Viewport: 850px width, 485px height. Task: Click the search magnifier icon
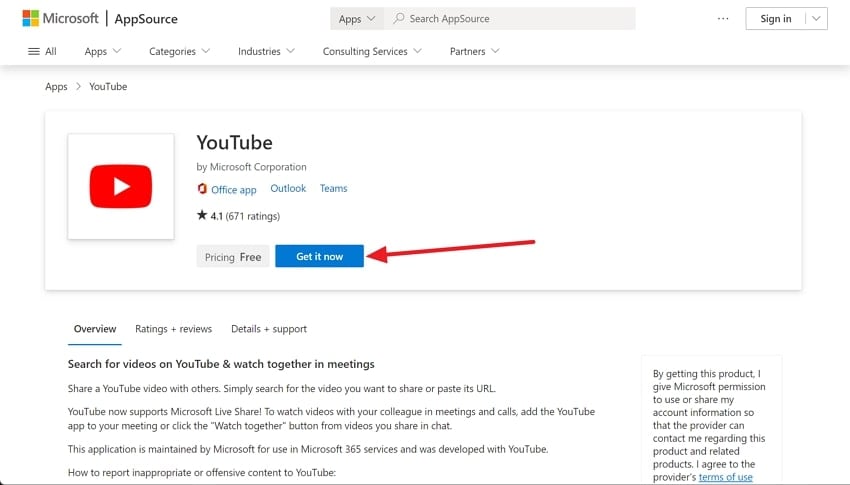pyautogui.click(x=398, y=18)
